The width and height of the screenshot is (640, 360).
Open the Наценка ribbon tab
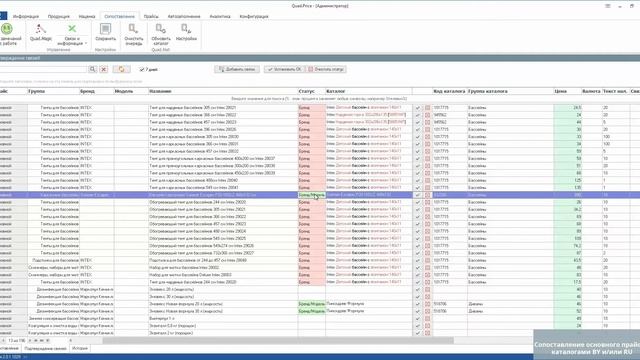point(87,16)
